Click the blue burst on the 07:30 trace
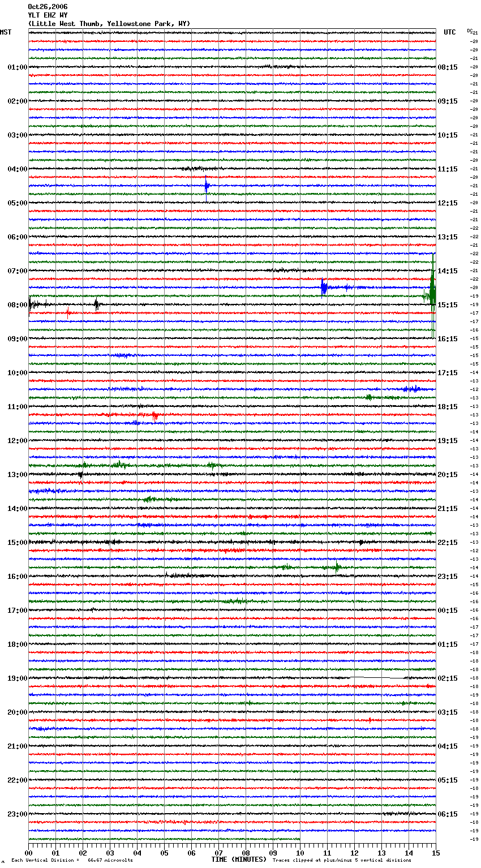The image size is (481, 868). coord(324,287)
